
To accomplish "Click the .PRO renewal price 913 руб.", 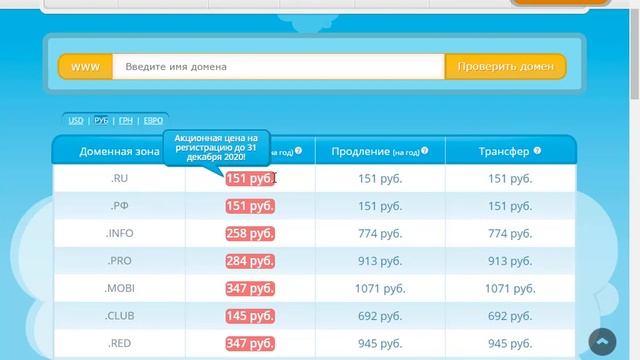I will [380, 261].
